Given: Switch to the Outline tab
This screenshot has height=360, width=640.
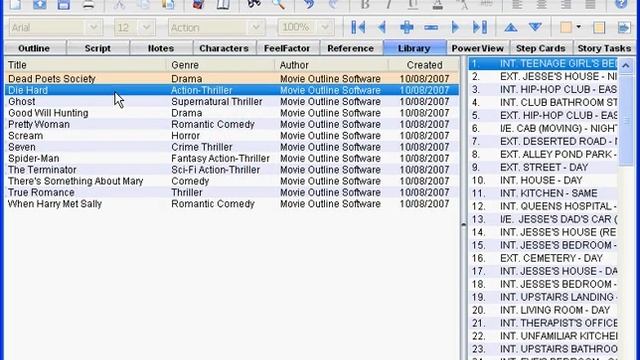Looking at the screenshot, I should click(x=34, y=48).
